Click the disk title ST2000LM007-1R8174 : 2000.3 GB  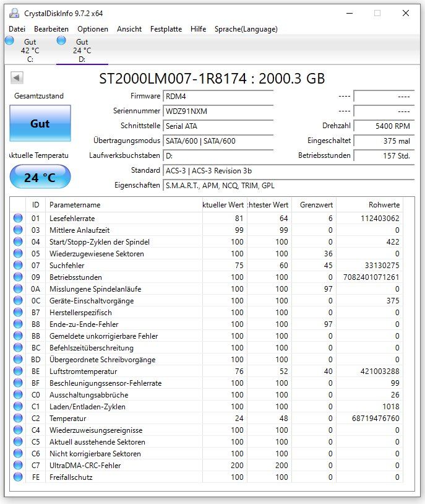[x=212, y=79]
